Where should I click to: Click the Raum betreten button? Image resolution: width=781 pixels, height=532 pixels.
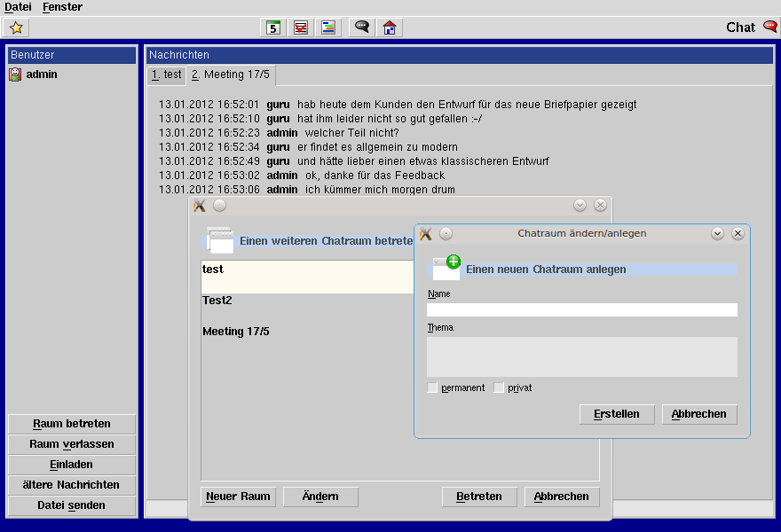pos(72,424)
